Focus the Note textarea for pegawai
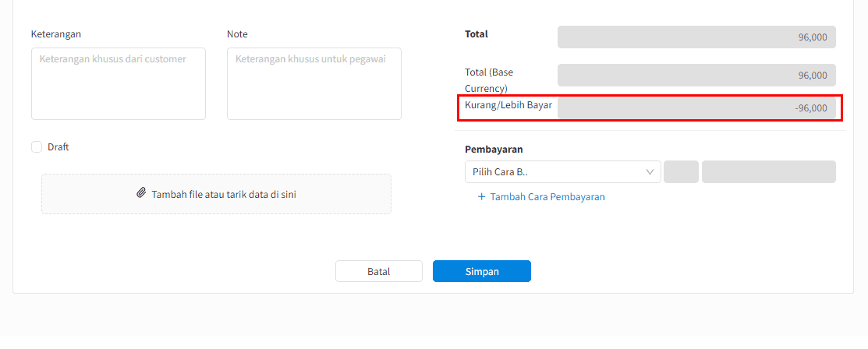Screen dimensions: 868x349 click(314, 83)
